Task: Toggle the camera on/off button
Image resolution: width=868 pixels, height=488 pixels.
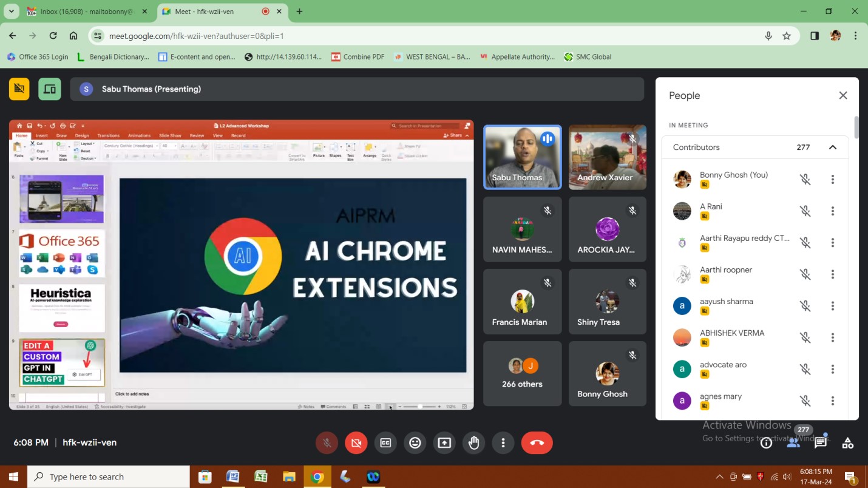Action: click(356, 443)
